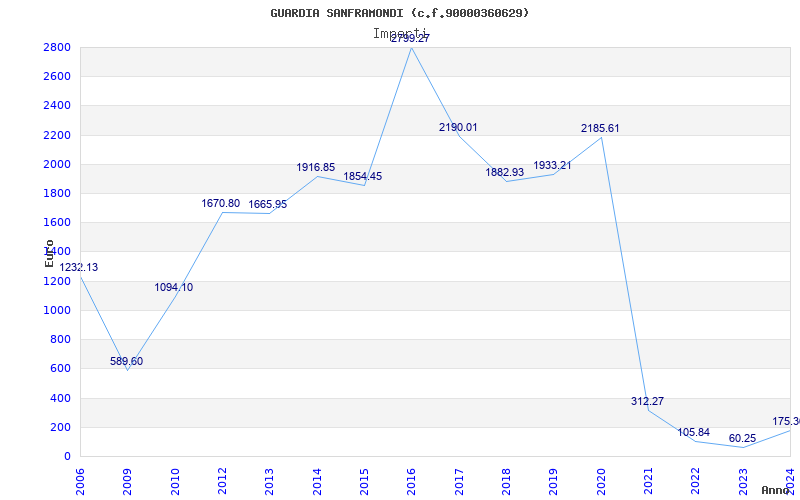Click the peak value 2799.27

411,38
